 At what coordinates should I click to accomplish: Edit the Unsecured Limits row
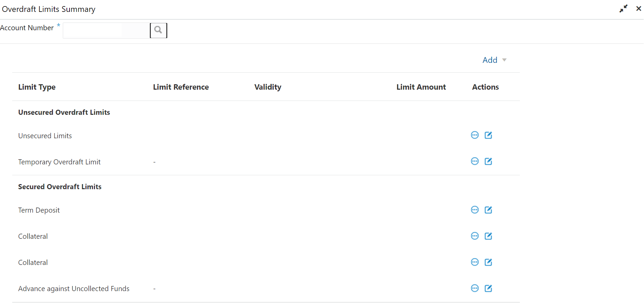[x=488, y=135]
